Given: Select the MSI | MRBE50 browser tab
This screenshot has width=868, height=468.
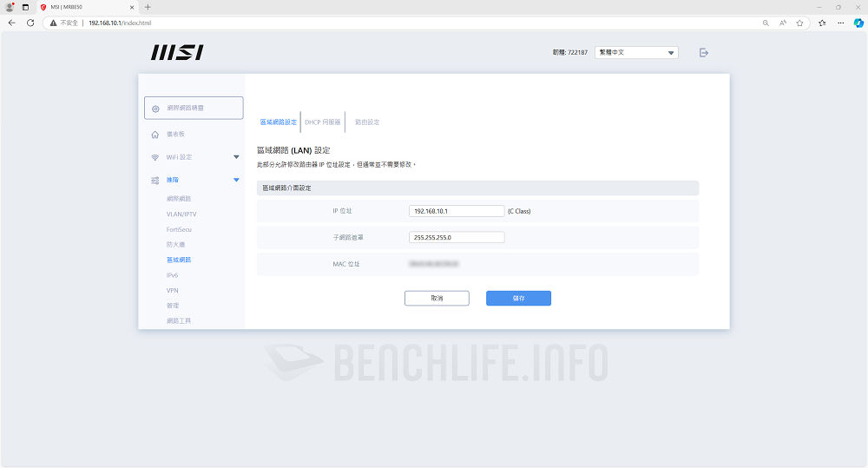Looking at the screenshot, I should 87,7.
